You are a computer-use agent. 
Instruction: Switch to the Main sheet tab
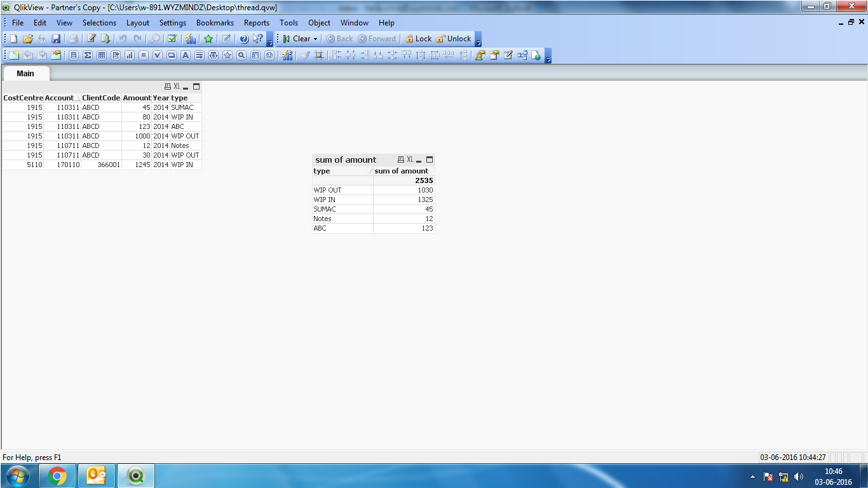pos(25,73)
